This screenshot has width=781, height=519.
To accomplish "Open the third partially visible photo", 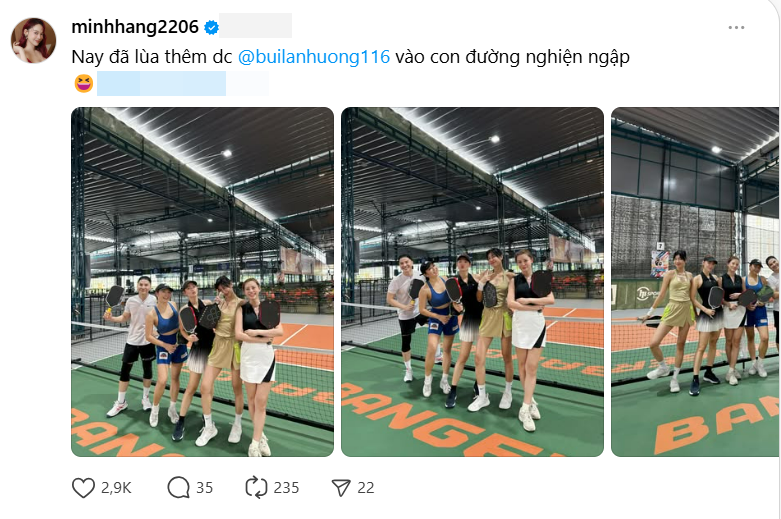I will coord(695,282).
